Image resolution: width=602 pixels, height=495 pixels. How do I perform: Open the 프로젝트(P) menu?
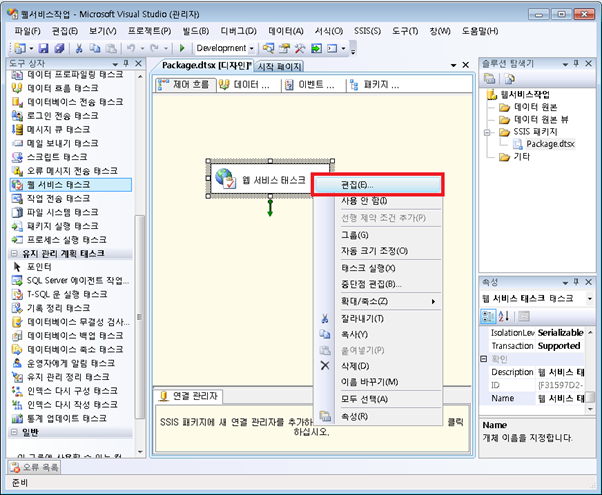click(x=149, y=31)
